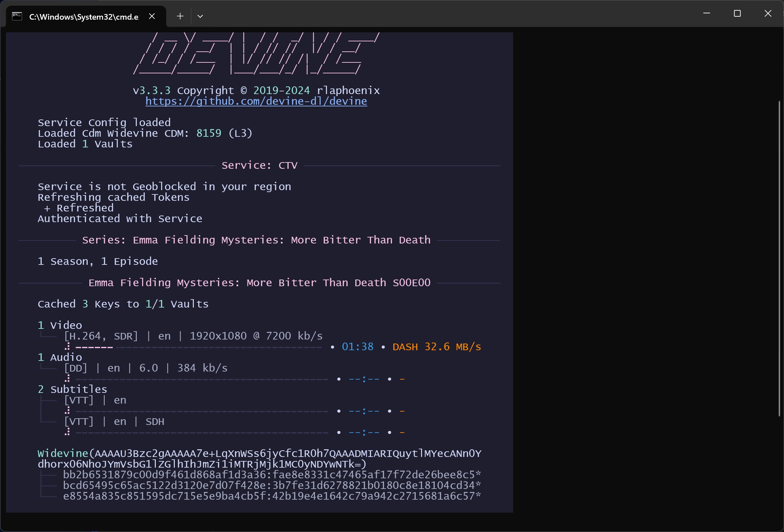This screenshot has width=784, height=532.
Task: Select the C:\Windows\System32\cmd.exe tab
Action: (84, 17)
